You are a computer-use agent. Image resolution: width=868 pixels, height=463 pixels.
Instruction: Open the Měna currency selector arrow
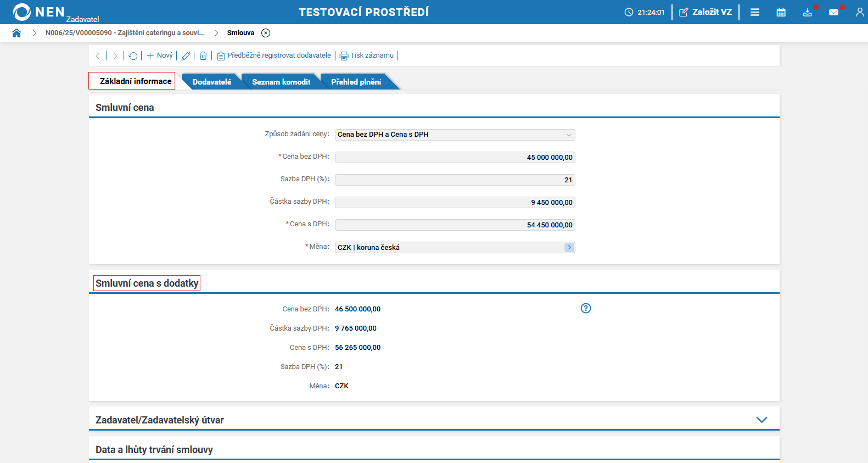click(569, 248)
